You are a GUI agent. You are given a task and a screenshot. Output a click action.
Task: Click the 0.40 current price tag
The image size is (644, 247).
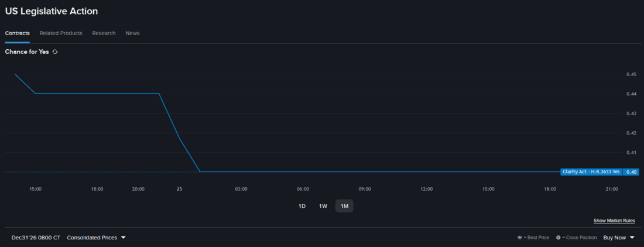click(x=631, y=172)
